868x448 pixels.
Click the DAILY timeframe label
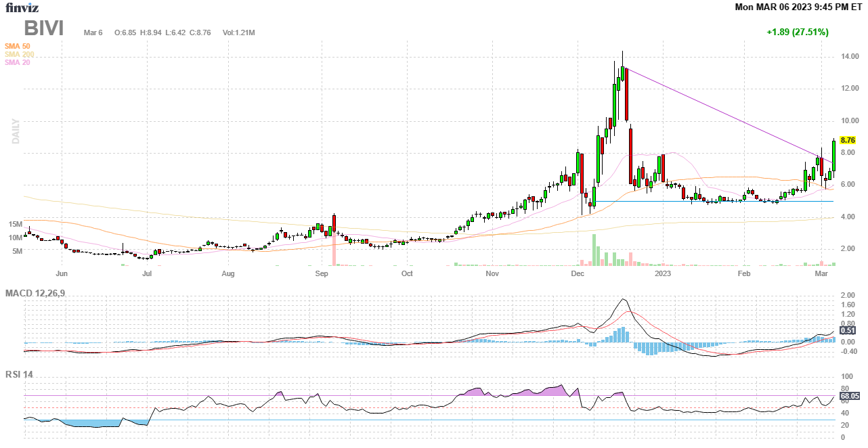point(16,131)
